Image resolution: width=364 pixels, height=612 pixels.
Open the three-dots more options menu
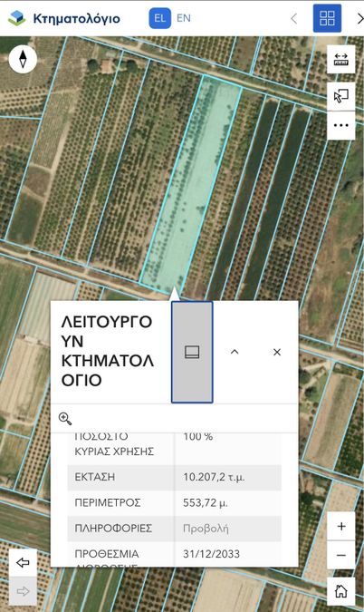(x=341, y=125)
